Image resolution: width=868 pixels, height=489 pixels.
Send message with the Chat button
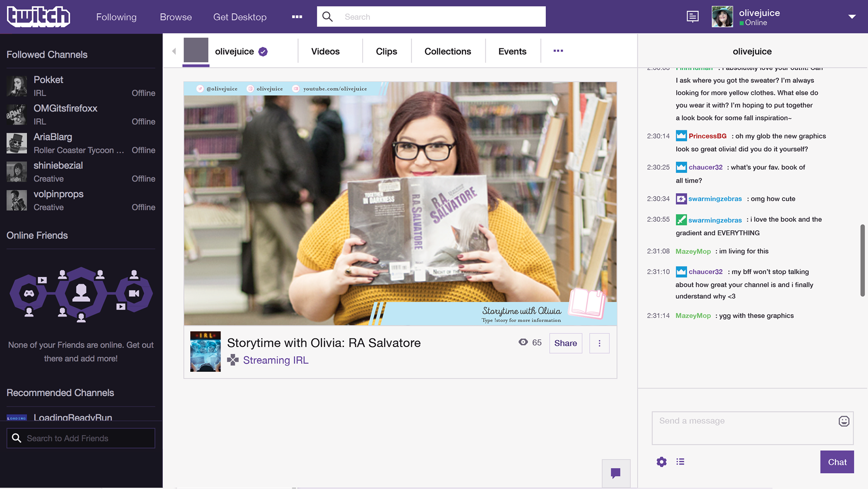click(837, 462)
